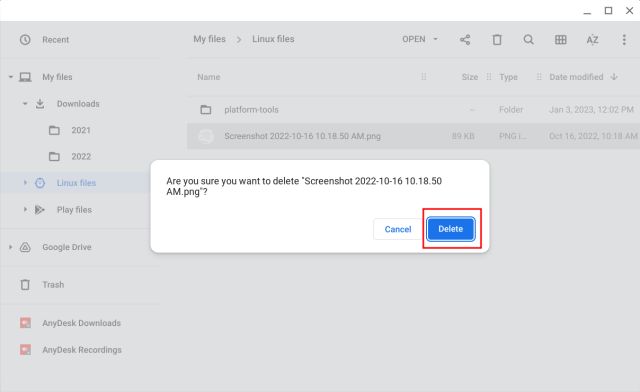Select the Google Drive sidebar label

click(67, 247)
